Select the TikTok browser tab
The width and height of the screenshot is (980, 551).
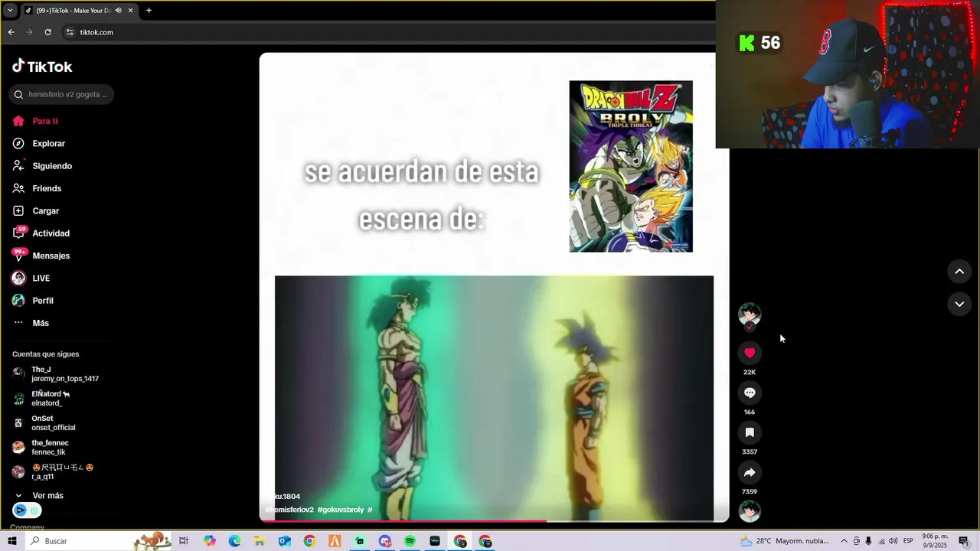click(x=79, y=11)
